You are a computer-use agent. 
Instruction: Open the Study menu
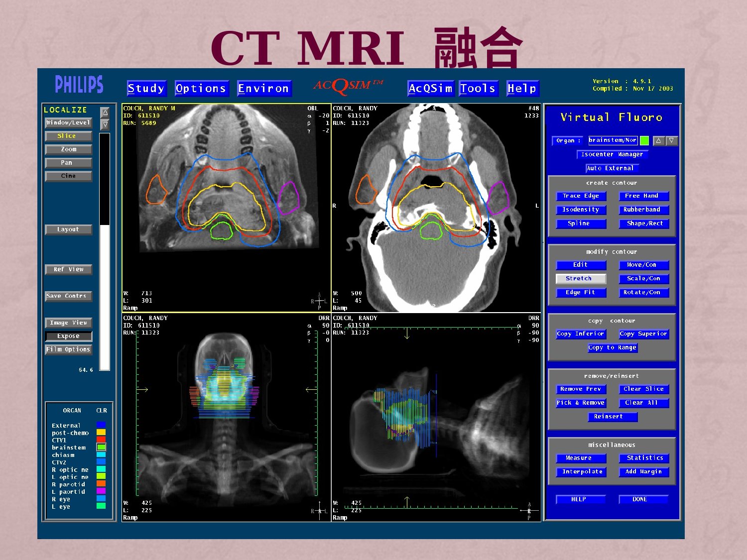click(146, 88)
